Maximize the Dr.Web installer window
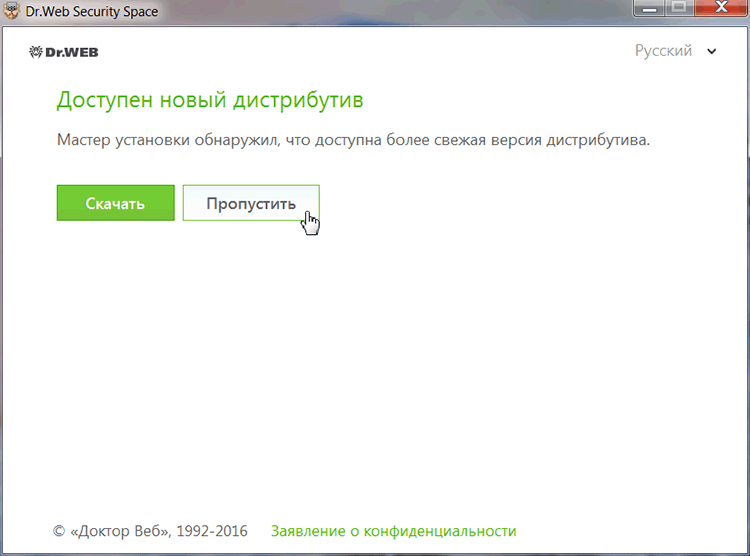The height and width of the screenshot is (556, 750). 680,8
